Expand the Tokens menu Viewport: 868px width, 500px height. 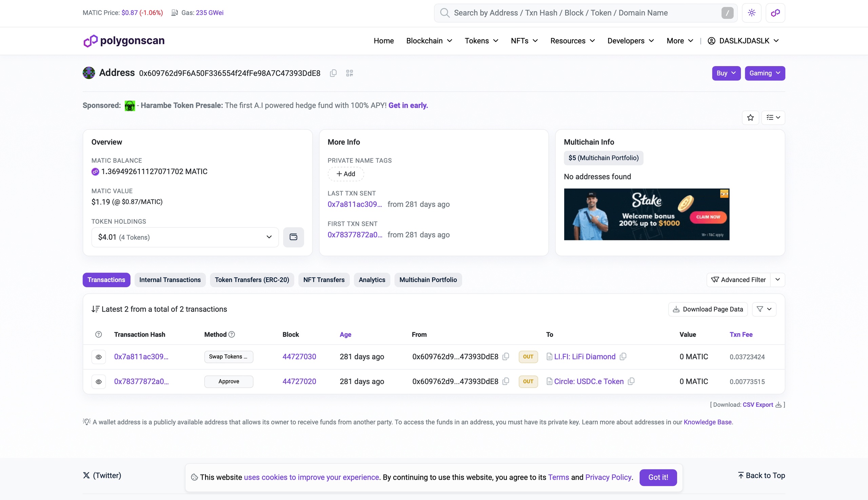[481, 41]
